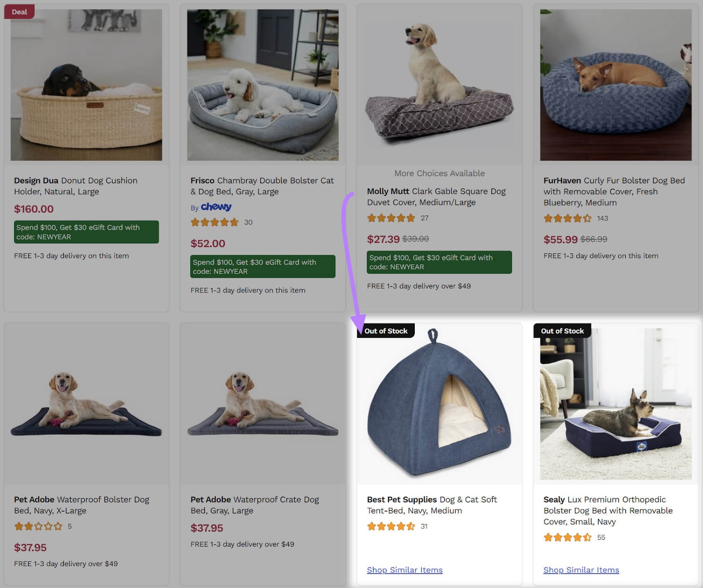Screen dimensions: 703x588
Task: Open the Frisco Chambray Double Bolster Bed listing
Action: (262, 186)
